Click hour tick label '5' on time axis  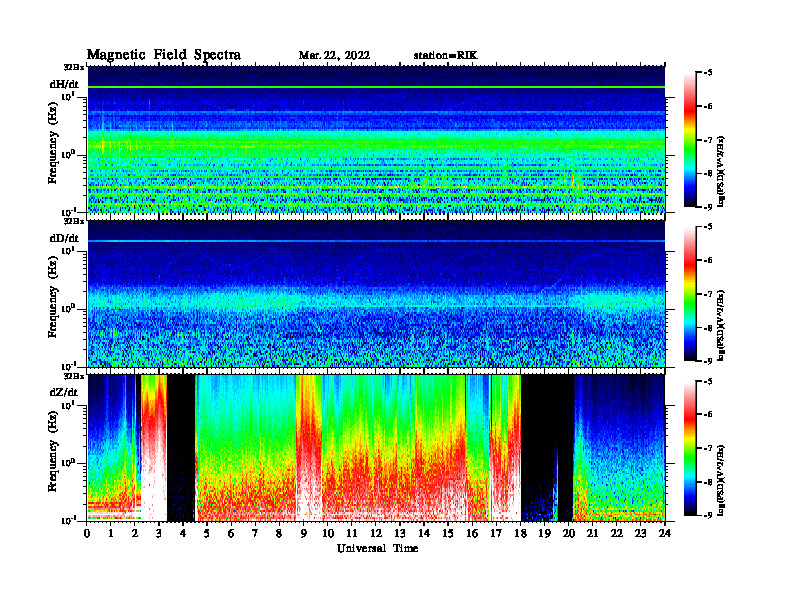point(207,534)
